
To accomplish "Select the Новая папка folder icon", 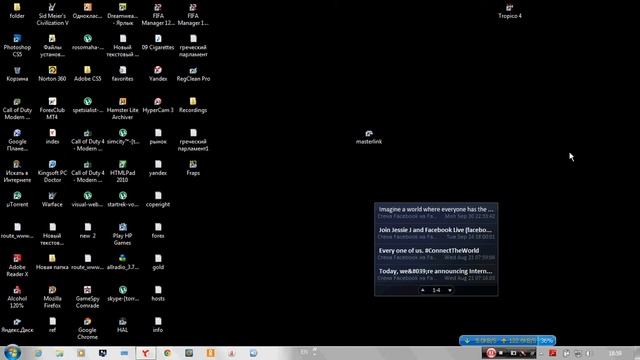I will (52, 262).
